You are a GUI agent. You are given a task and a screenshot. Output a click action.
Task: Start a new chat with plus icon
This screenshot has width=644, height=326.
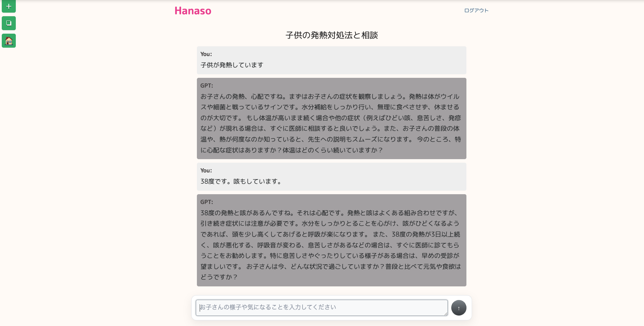point(9,6)
